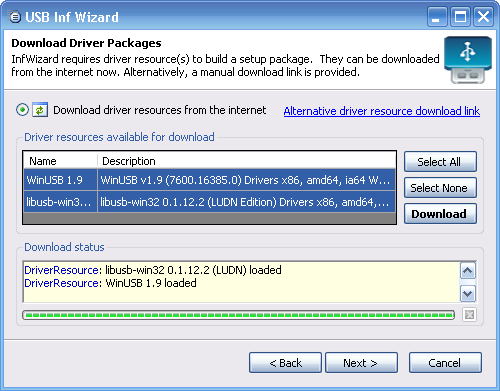The image size is (500, 391).
Task: Click the USB drive image in the header
Action: click(468, 59)
